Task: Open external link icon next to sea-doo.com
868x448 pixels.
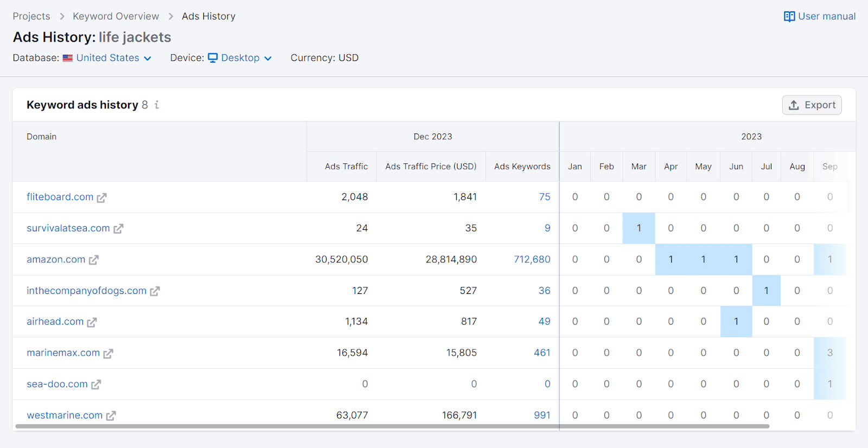Action: click(x=96, y=385)
